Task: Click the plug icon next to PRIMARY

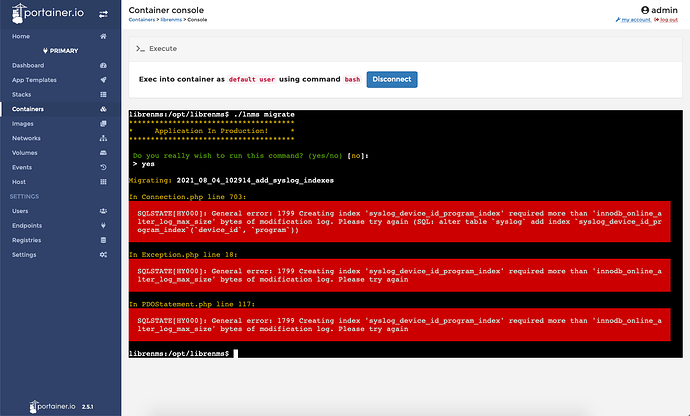Action: (x=45, y=51)
